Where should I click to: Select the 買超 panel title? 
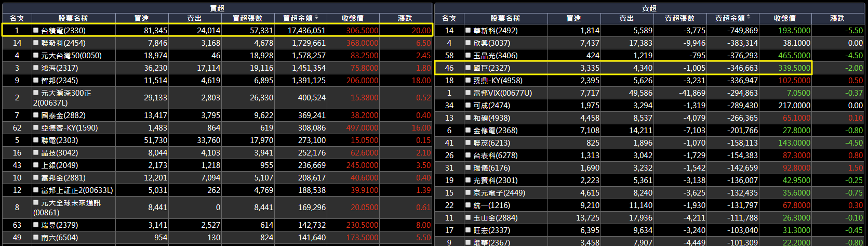coord(217,8)
